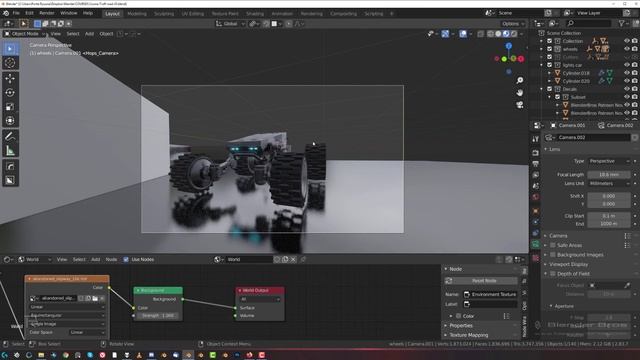This screenshot has width=640, height=360.
Task: Hide the Decals collection with eye icon
Action: (627, 89)
